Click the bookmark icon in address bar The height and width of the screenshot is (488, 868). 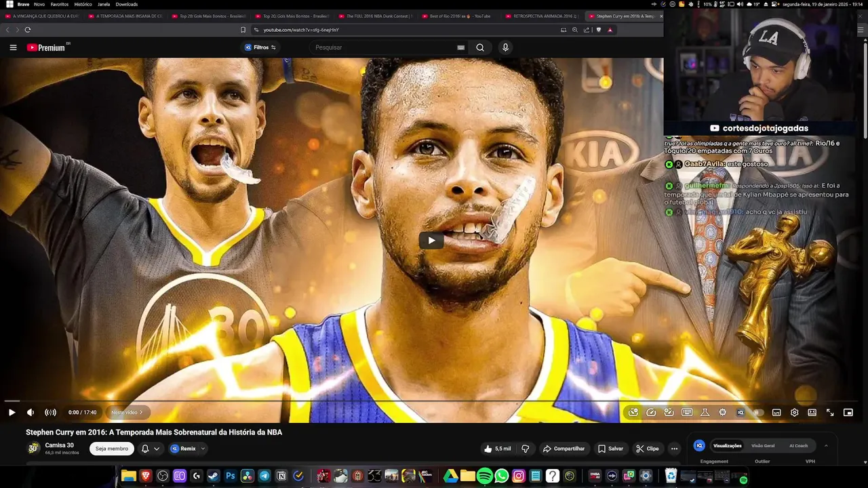pyautogui.click(x=243, y=30)
